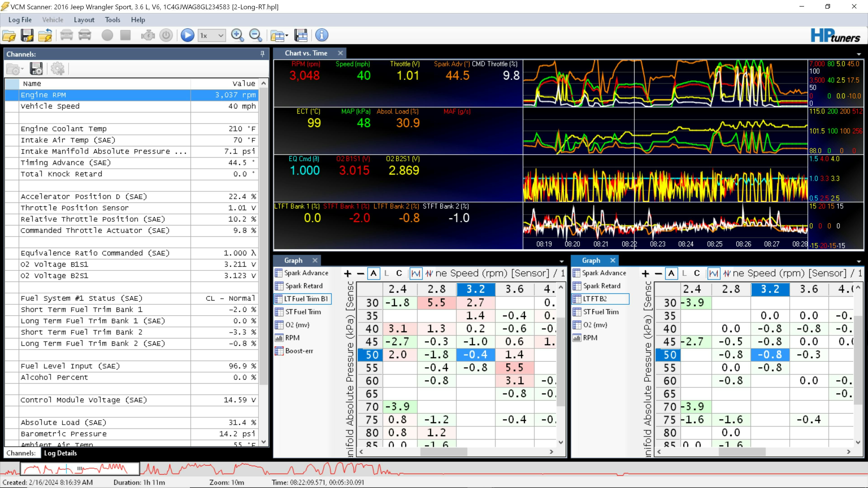
Task: Zoom out on the chart timeline
Action: click(256, 35)
